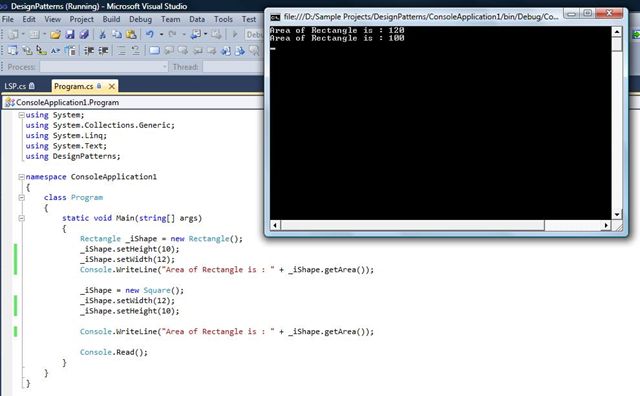Click the Cut scissors icon
This screenshot has width=640, height=396.
102,34
